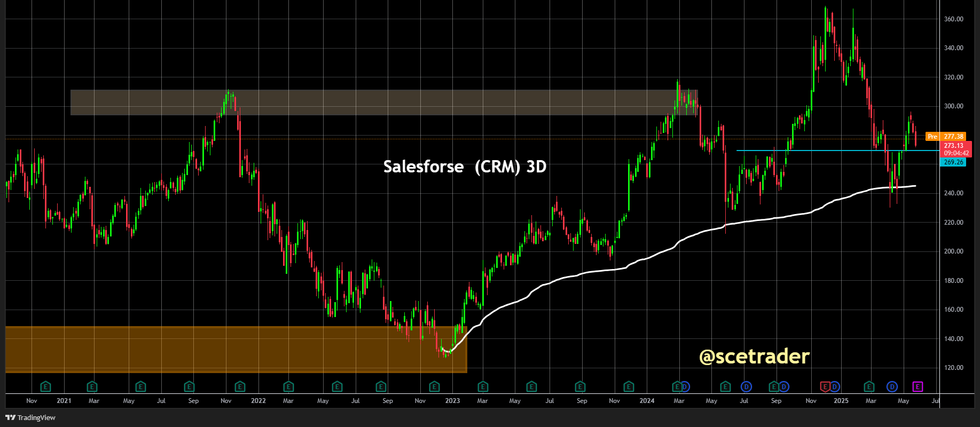Open the earnings marker just before 2022
The image size is (980, 427).
(x=240, y=386)
